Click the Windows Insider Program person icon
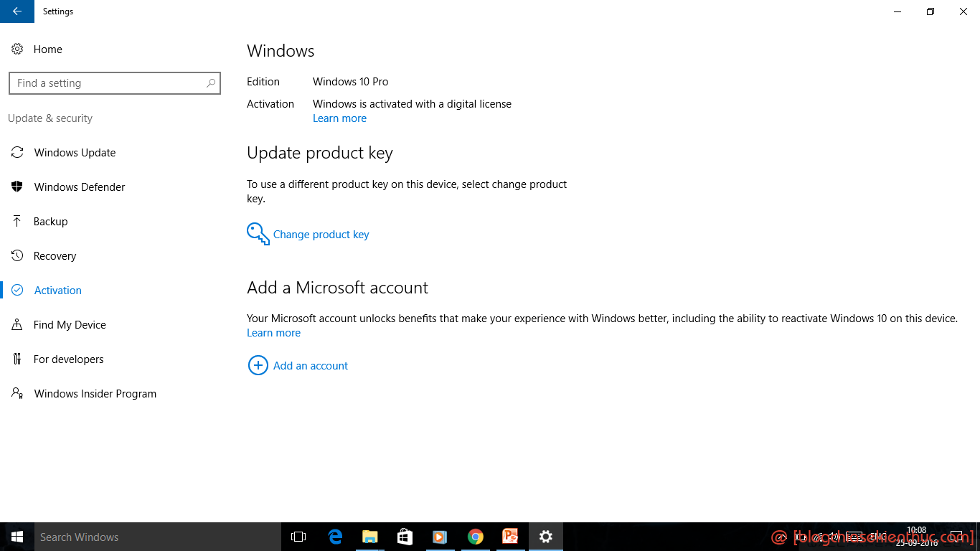This screenshot has width=980, height=551. (x=17, y=394)
